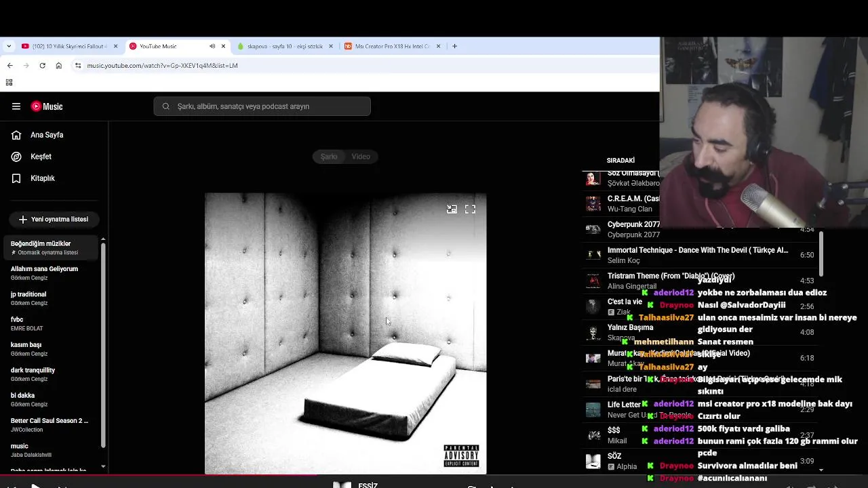Open kasım başı playlist
This screenshot has height=488, width=868.
coord(51,349)
